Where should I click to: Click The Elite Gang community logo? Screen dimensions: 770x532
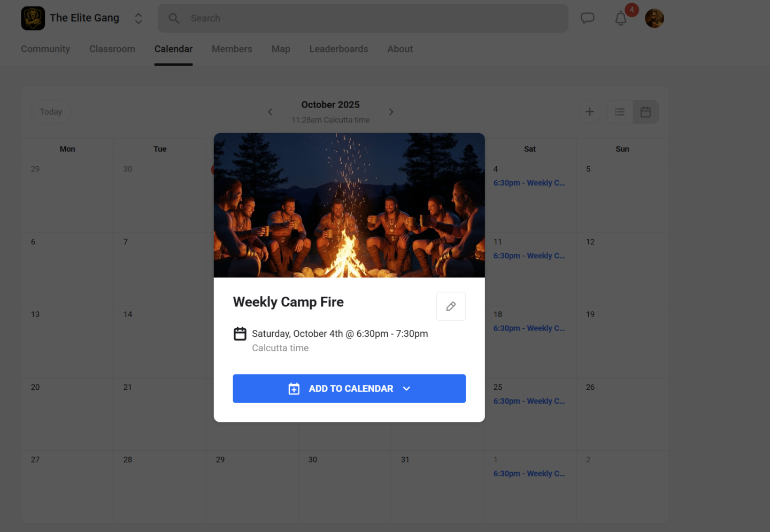coord(33,18)
